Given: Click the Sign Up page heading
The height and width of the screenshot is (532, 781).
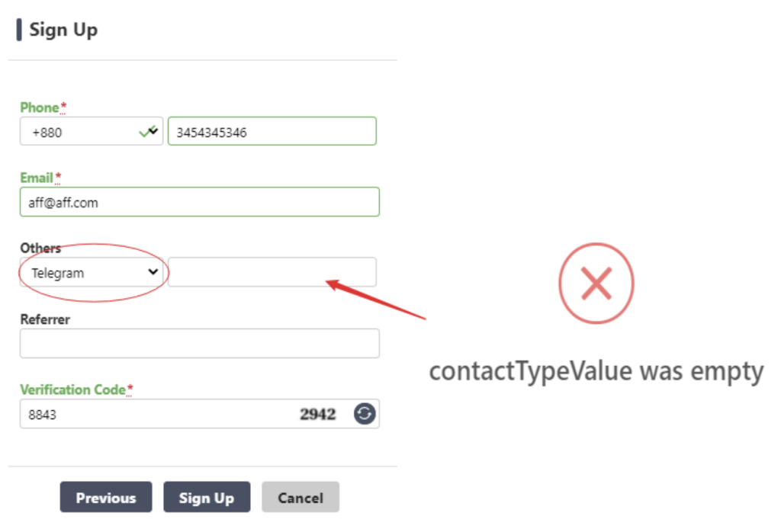Looking at the screenshot, I should click(63, 30).
